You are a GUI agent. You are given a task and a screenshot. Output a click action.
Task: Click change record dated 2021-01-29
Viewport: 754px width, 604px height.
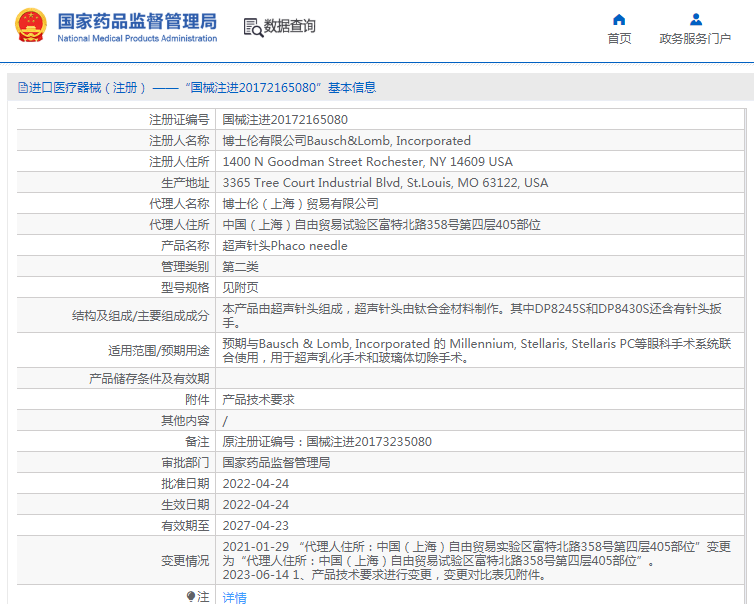pos(477,554)
